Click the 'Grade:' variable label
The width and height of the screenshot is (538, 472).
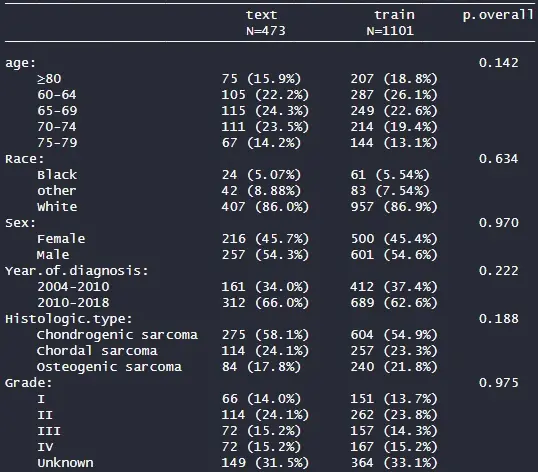point(28,383)
